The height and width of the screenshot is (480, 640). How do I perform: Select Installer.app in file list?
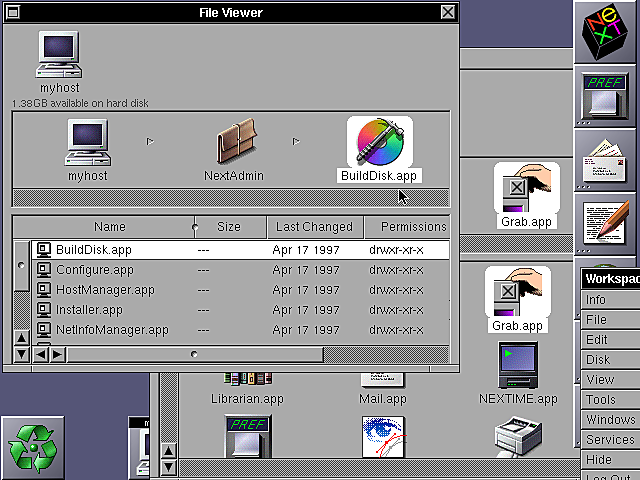[241, 310]
